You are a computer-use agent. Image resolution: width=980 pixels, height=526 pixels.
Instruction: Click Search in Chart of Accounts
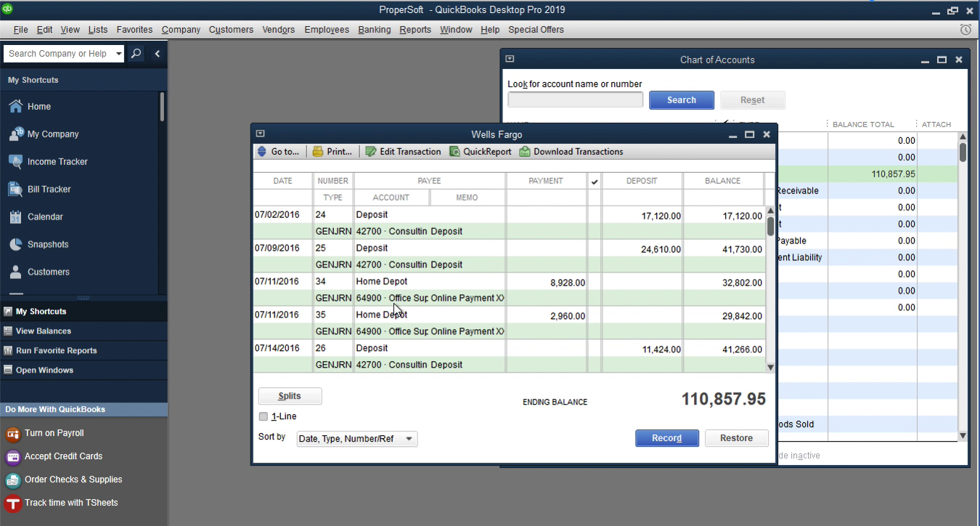click(682, 100)
